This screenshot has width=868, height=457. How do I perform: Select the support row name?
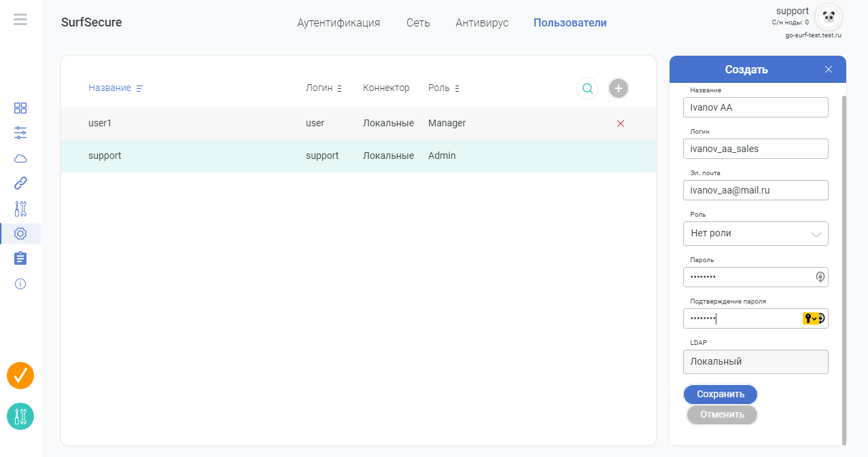tap(105, 156)
